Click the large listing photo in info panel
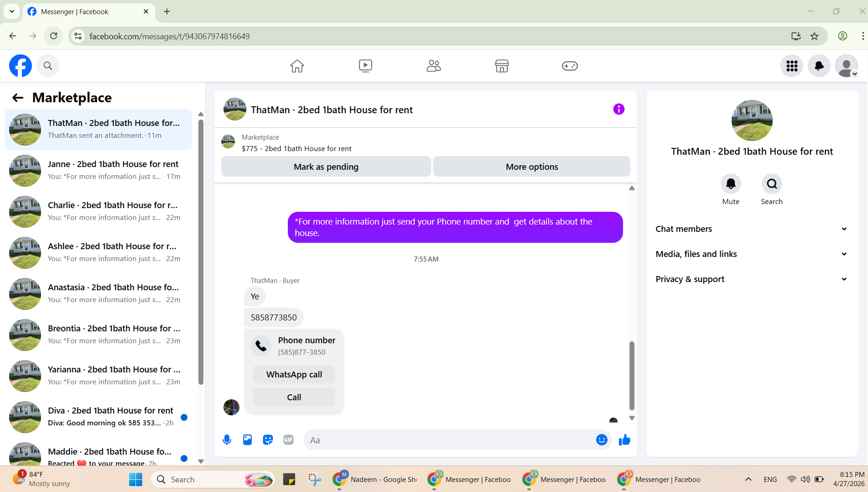Viewport: 868px width, 492px height. pyautogui.click(x=752, y=120)
